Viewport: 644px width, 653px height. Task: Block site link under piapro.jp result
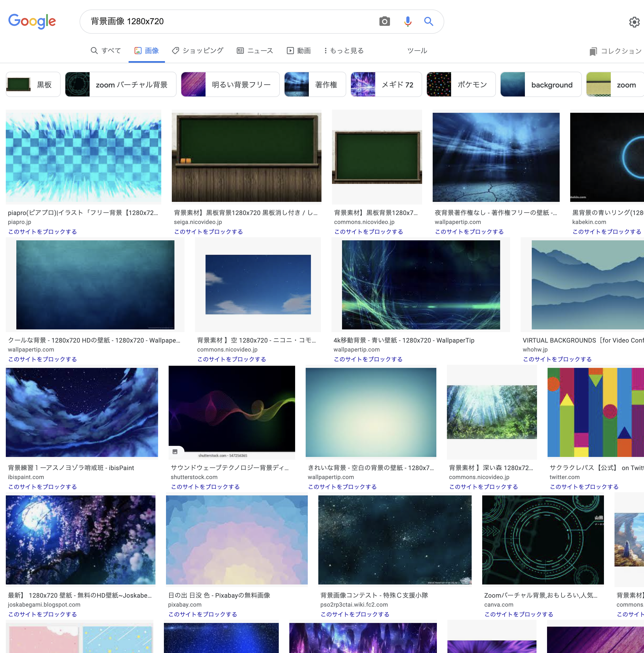43,232
